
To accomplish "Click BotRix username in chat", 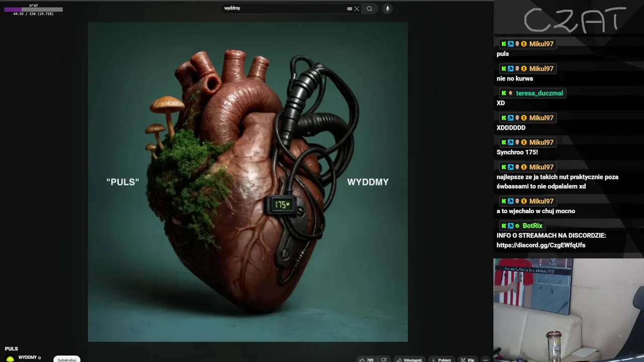I will pyautogui.click(x=533, y=226).
